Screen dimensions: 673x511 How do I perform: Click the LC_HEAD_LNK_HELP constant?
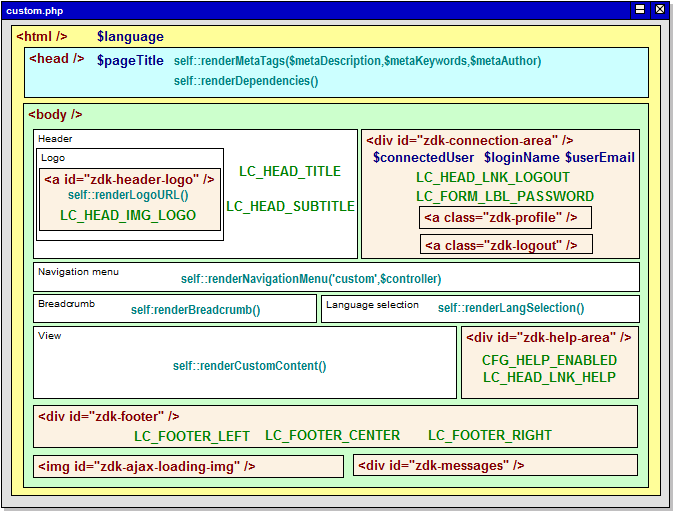549,377
